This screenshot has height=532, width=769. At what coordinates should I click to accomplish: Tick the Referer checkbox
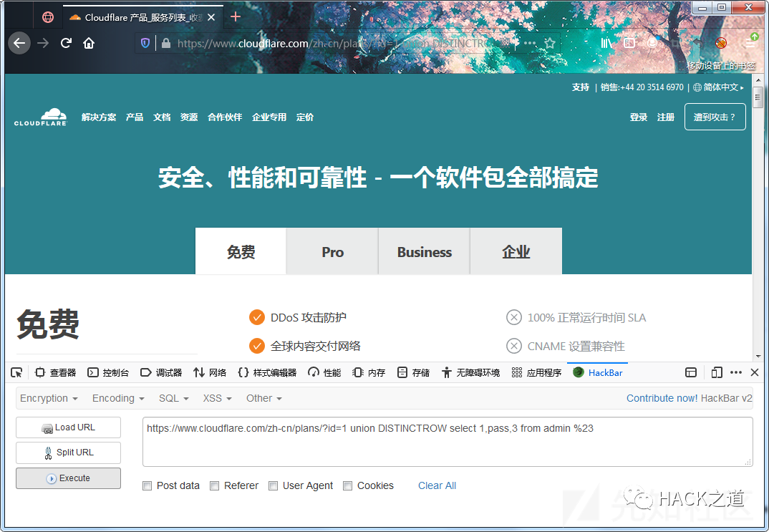pos(214,486)
